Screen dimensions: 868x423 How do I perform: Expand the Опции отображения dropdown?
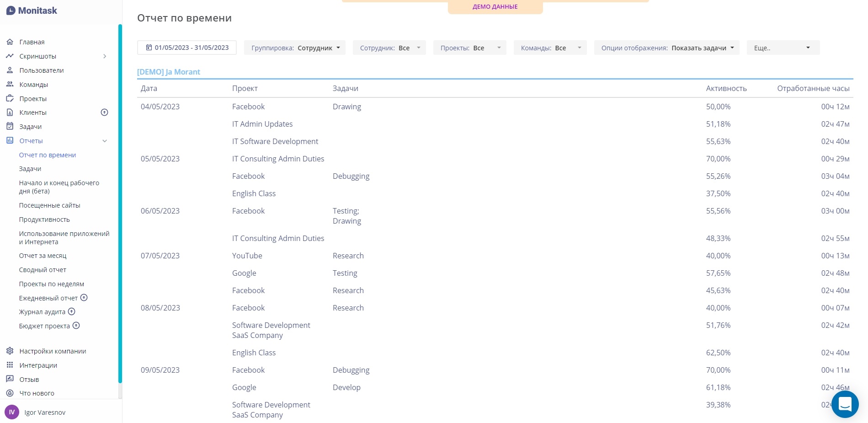[666, 48]
